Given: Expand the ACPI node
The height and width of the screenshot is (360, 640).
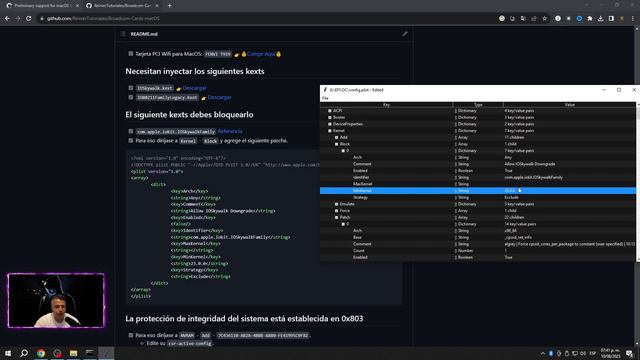Looking at the screenshot, I should coord(330,111).
